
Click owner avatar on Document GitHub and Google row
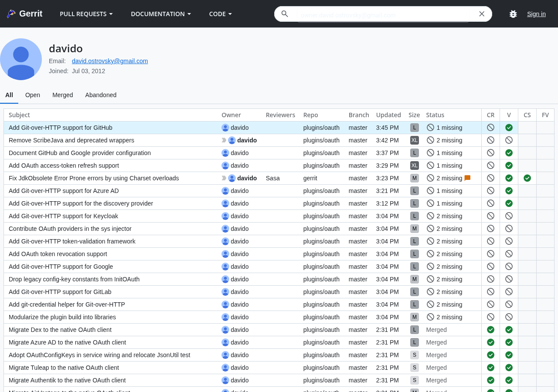225,153
